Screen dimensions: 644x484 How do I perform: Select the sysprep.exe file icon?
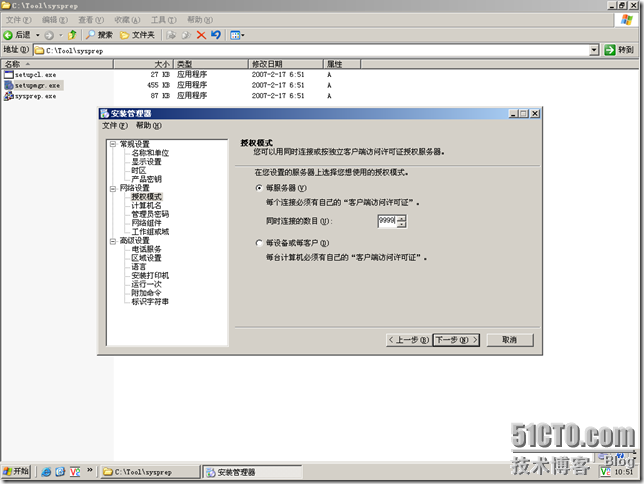[x=9, y=96]
